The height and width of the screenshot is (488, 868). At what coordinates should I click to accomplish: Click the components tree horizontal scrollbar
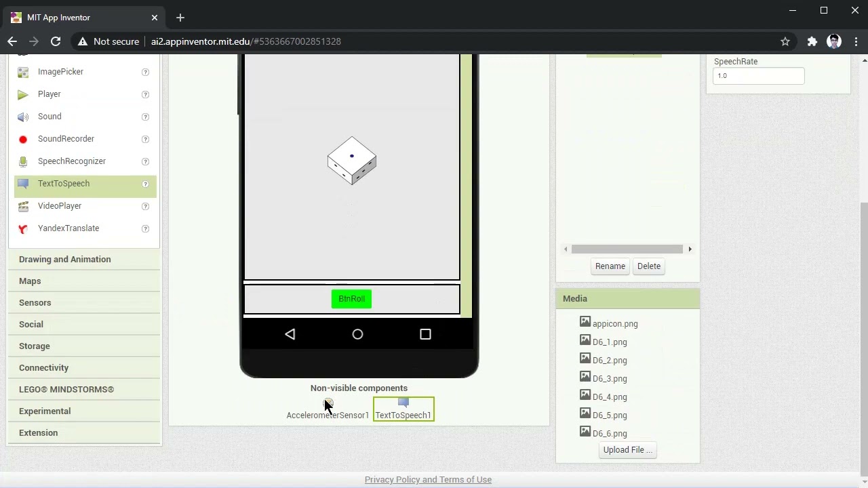(x=627, y=249)
